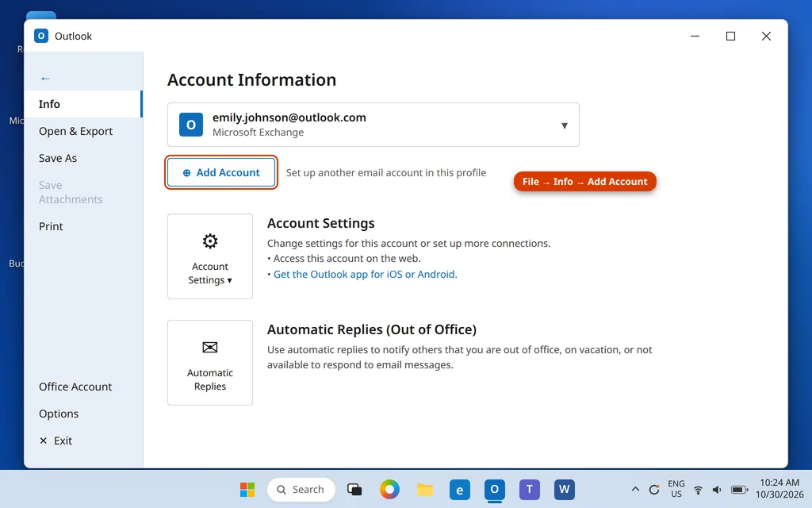Click the Automatic Replies tile
The height and width of the screenshot is (508, 812).
(210, 362)
